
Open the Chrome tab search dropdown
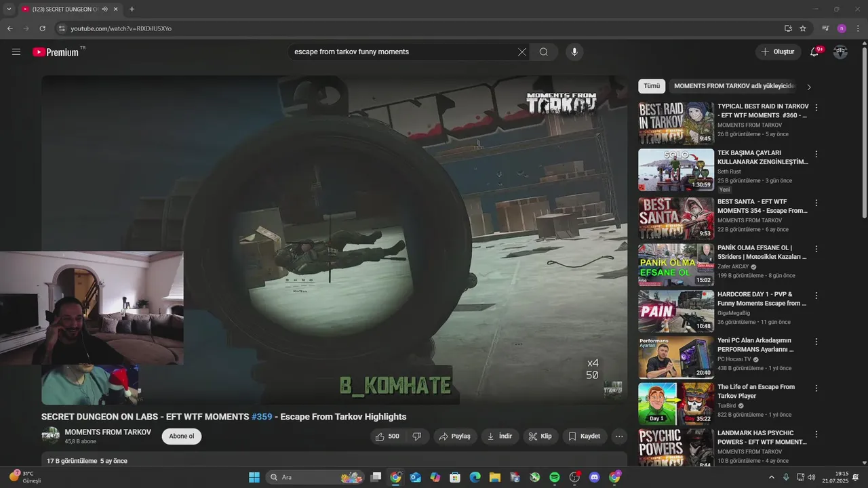9,9
